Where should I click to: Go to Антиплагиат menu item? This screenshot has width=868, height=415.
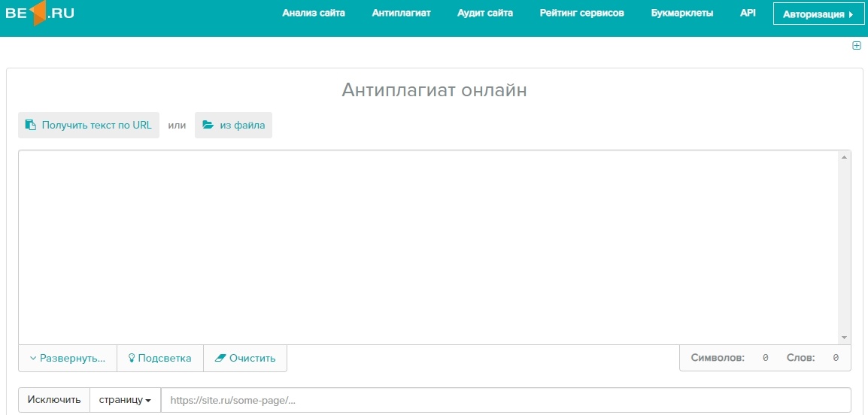tap(401, 14)
